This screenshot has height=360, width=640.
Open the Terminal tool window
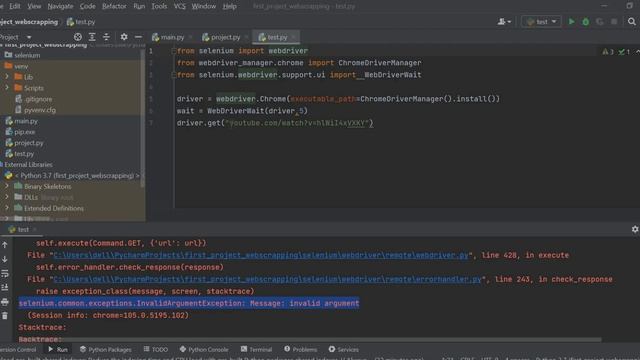[x=256, y=349]
